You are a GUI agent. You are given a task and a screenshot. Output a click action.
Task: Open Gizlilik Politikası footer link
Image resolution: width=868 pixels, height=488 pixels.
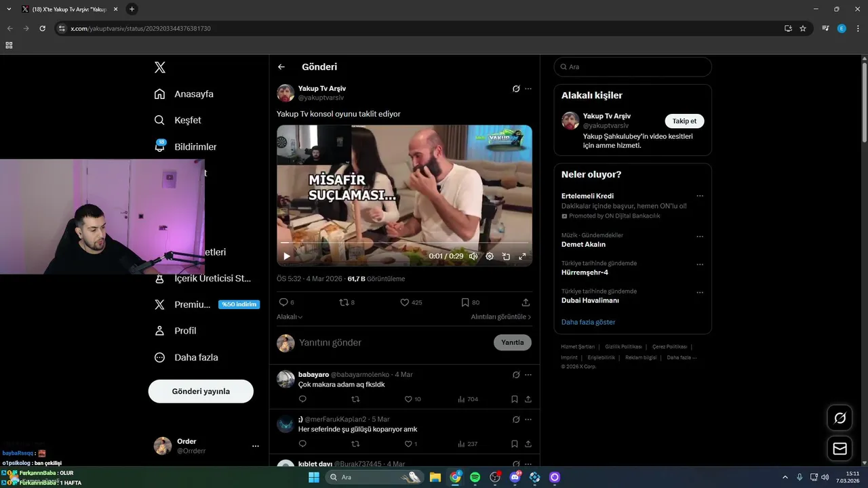coord(623,346)
